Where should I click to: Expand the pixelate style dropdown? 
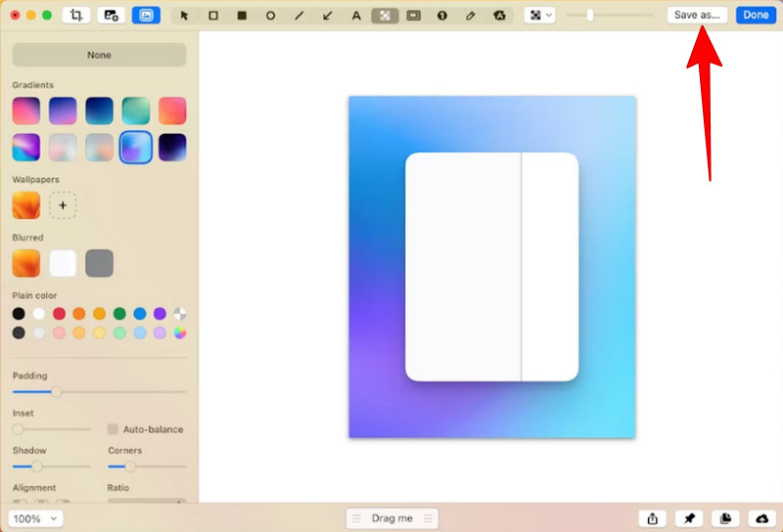[539, 16]
